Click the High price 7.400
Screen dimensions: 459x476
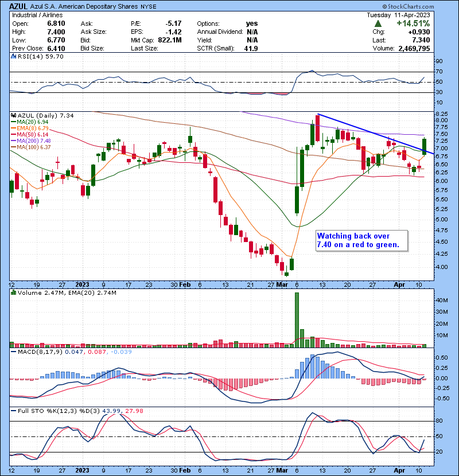[56, 32]
